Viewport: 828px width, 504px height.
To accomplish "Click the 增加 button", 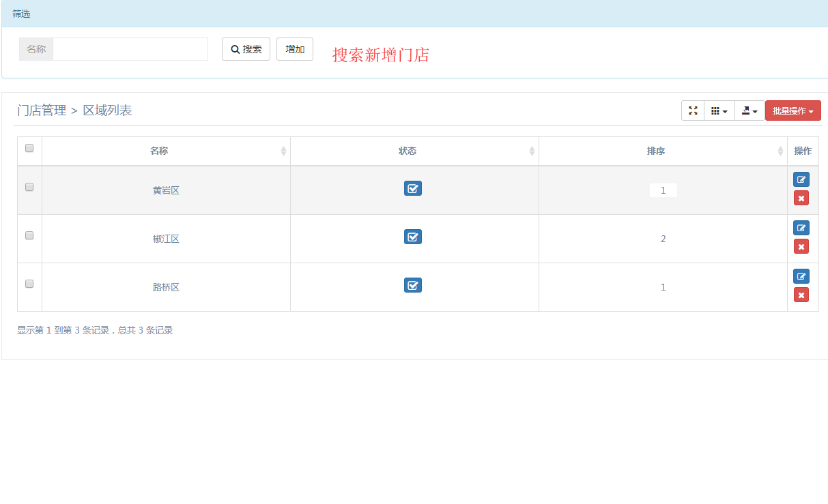I will pos(295,49).
